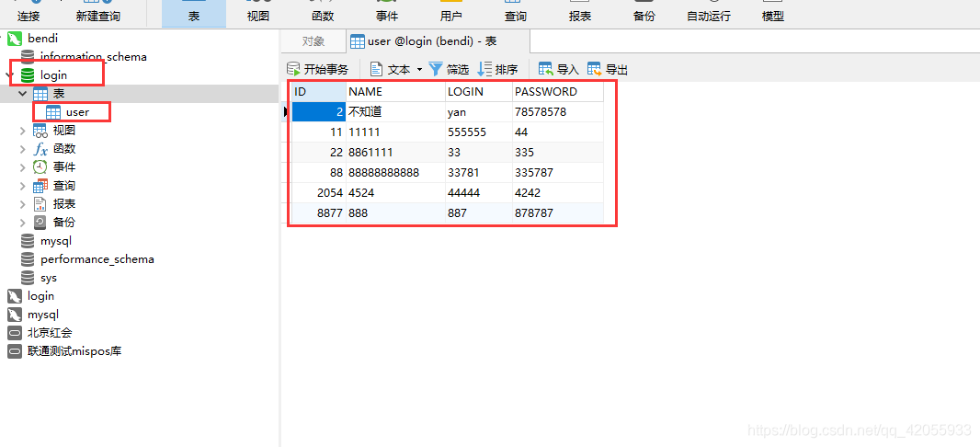Click the 查询 tree icon
This screenshot has height=447, width=980.
[x=40, y=186]
